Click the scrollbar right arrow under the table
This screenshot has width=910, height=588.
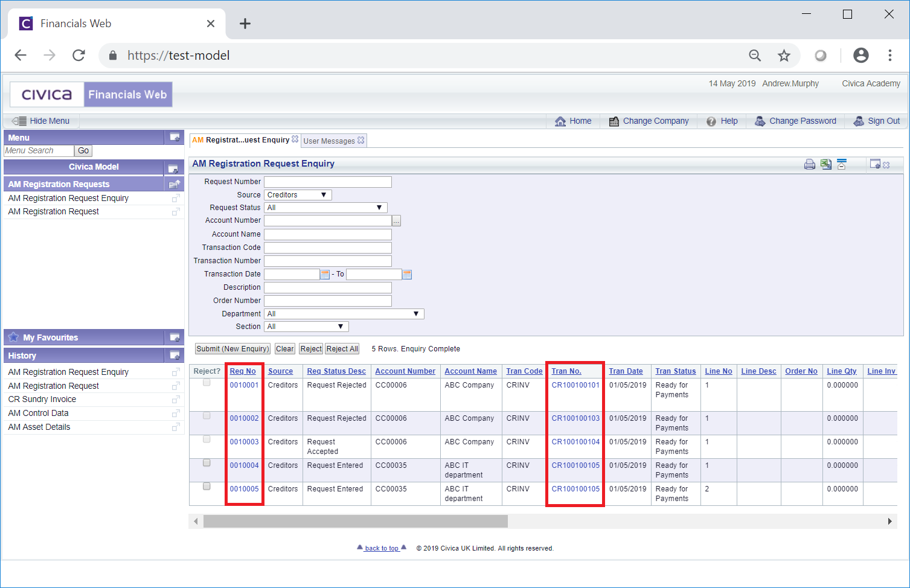tap(889, 521)
